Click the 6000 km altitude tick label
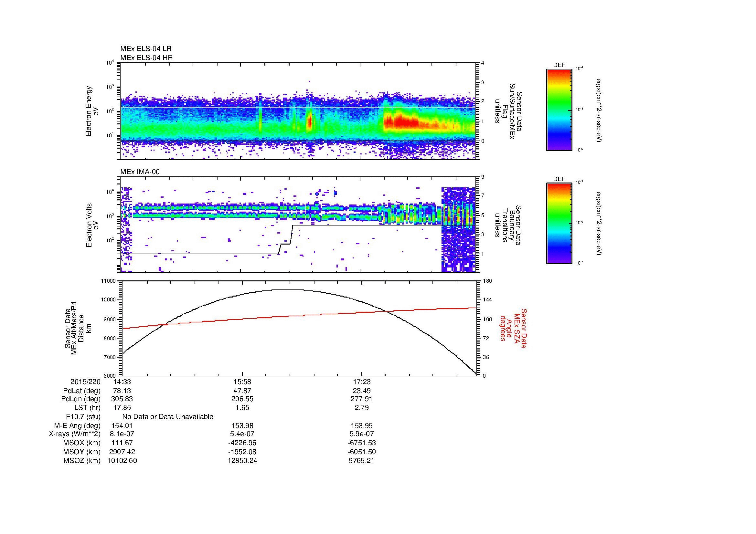 [110, 376]
